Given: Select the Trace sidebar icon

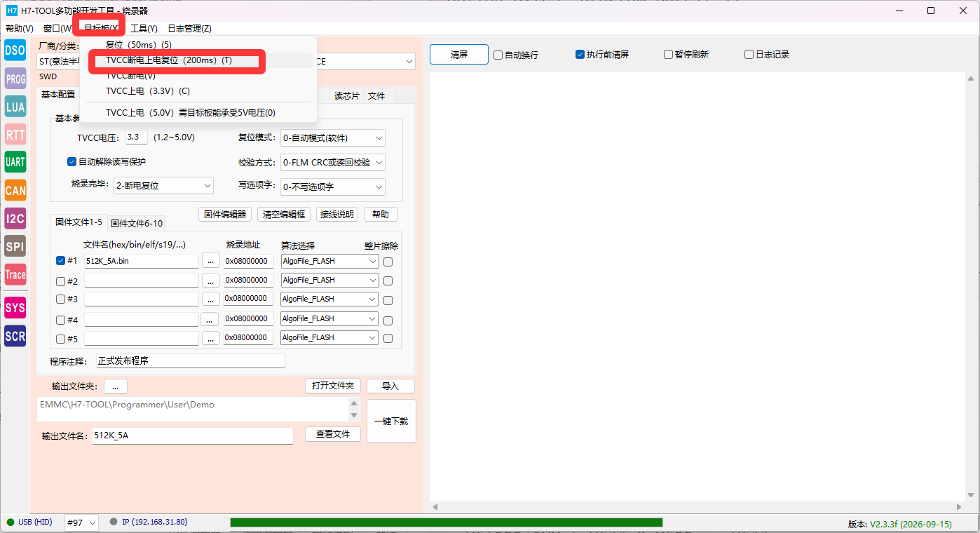Looking at the screenshot, I should [x=15, y=274].
